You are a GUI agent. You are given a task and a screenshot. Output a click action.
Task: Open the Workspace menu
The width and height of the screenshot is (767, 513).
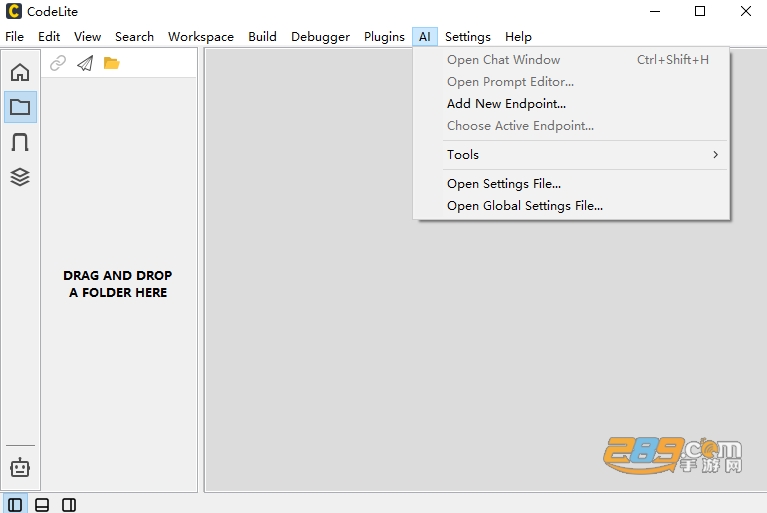(201, 37)
